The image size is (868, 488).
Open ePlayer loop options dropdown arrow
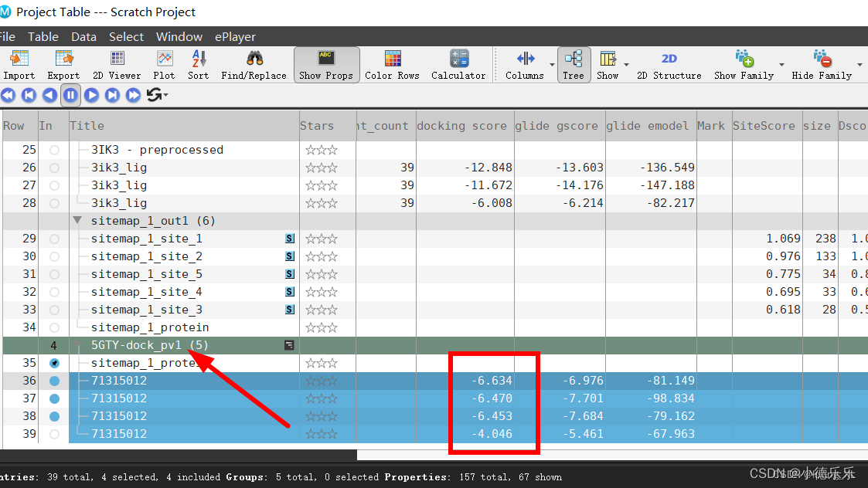(165, 95)
